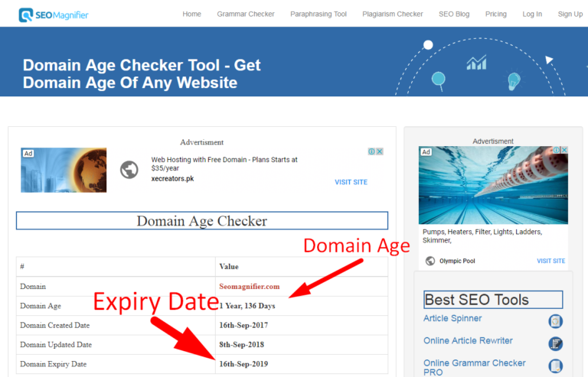Click the Online Grammar Checker PRO icon
Viewport: 588px width, 377px height.
(x=556, y=366)
